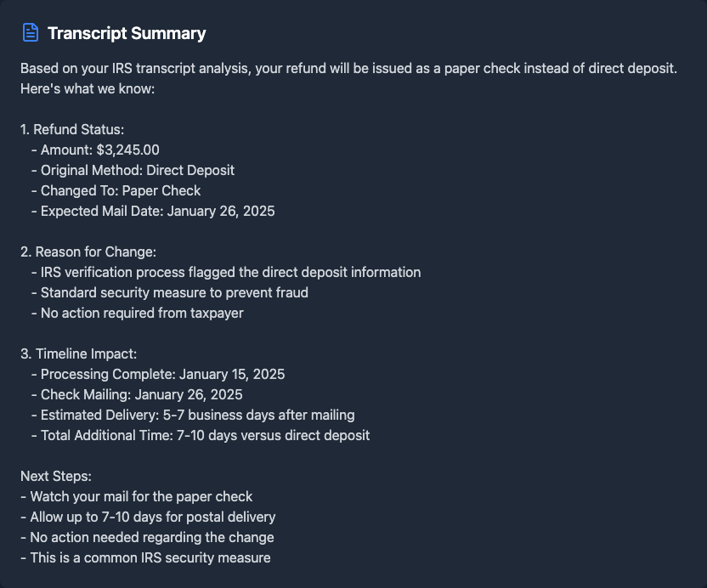Viewport: 707px width, 588px height.
Task: Click Watch your mail for paper check
Action: (x=141, y=496)
